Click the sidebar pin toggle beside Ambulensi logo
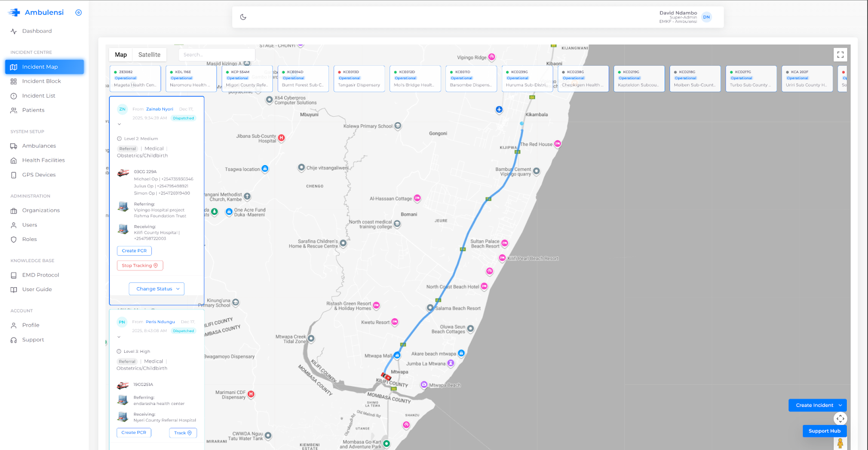This screenshot has width=868, height=450. 79,12
